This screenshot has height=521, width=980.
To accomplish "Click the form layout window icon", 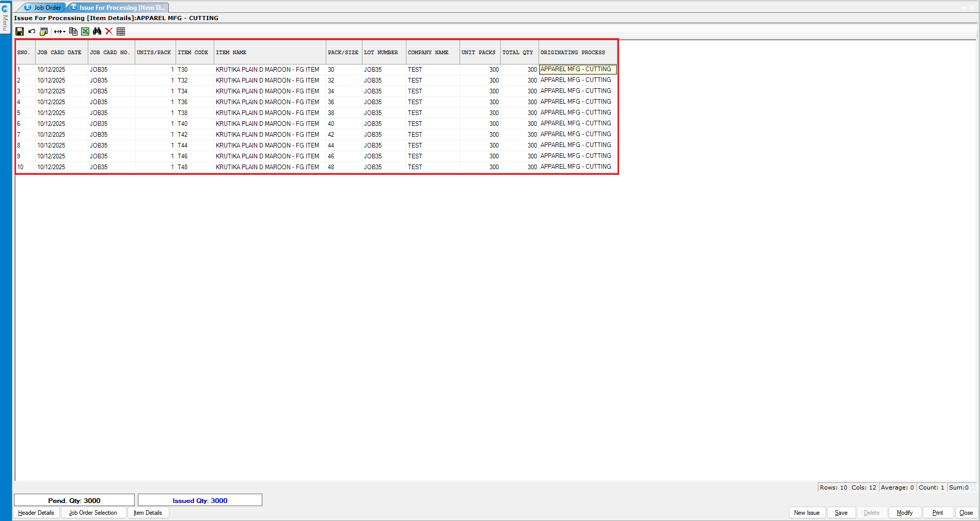I will pos(44,31).
